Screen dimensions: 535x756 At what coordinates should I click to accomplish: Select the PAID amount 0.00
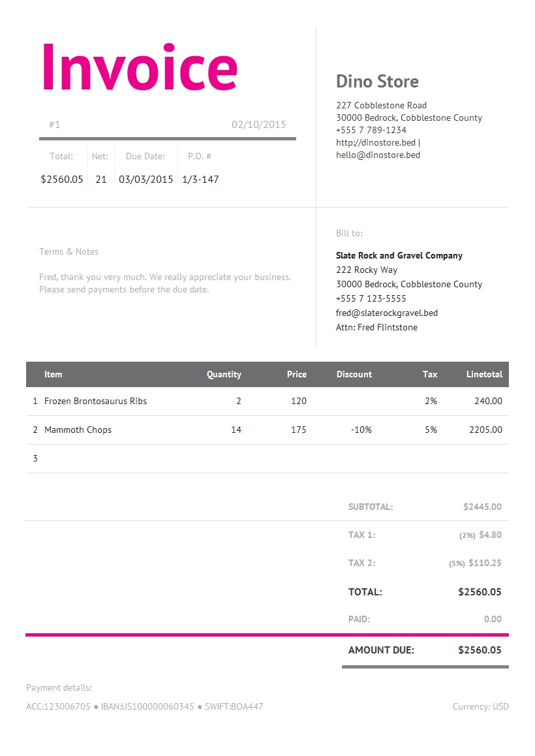tap(493, 619)
